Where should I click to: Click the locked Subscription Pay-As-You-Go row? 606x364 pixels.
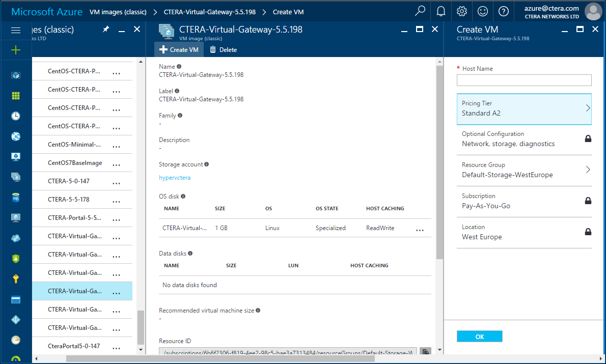[x=524, y=201]
